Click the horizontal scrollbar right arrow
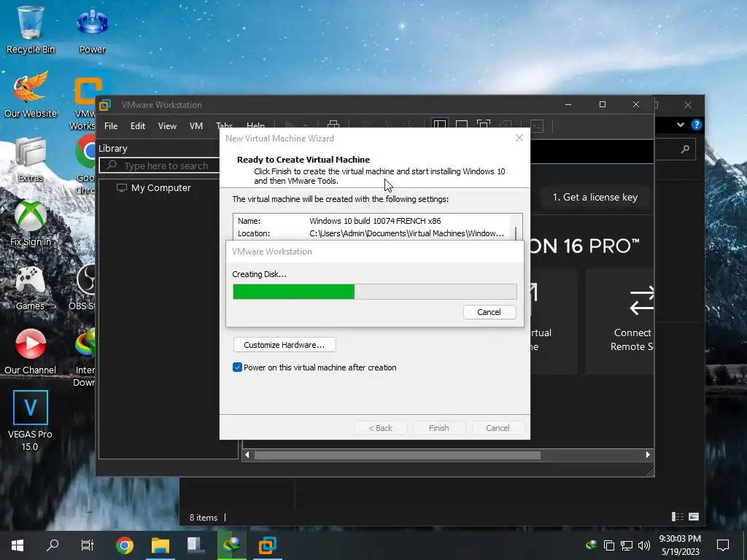747x560 pixels. click(x=648, y=455)
